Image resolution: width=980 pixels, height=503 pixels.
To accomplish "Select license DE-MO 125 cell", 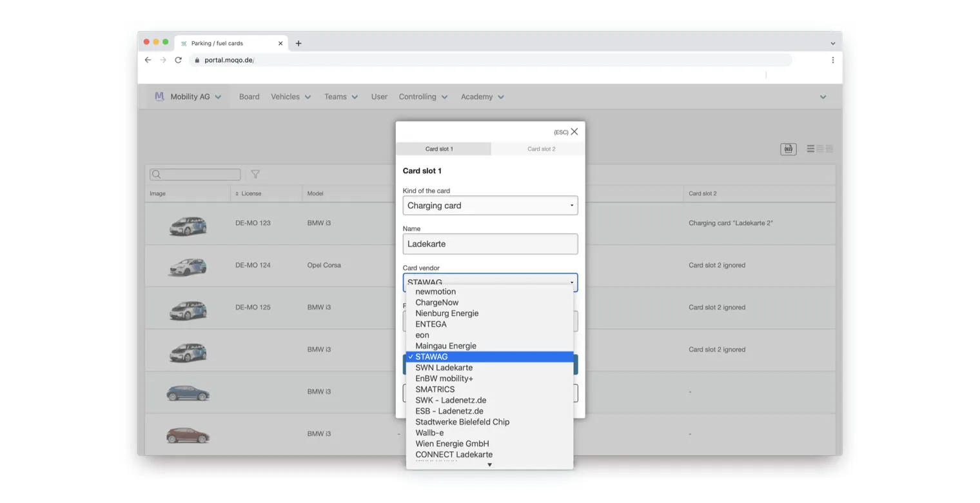I will 253,307.
